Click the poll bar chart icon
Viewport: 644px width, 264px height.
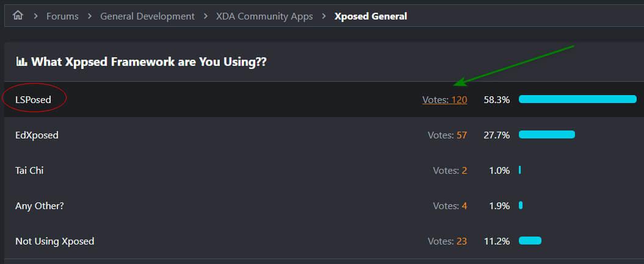click(21, 62)
